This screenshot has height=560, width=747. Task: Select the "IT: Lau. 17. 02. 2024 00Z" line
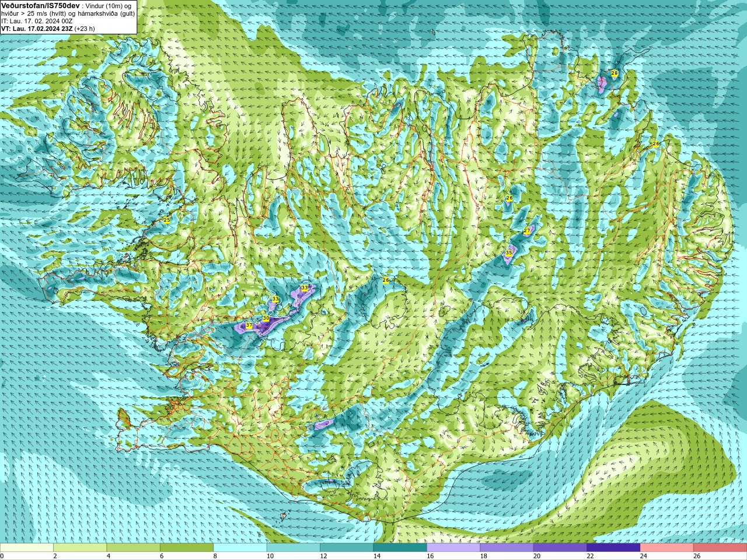(37, 20)
